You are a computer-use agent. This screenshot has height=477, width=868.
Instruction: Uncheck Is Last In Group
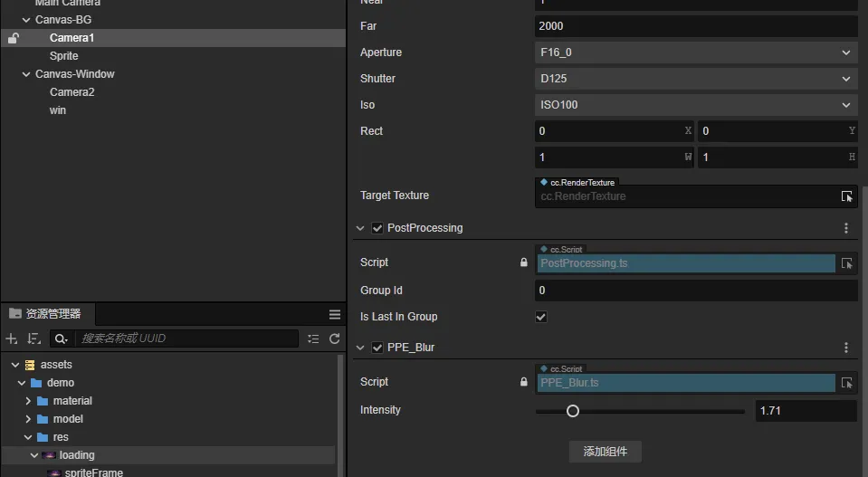[541, 317]
